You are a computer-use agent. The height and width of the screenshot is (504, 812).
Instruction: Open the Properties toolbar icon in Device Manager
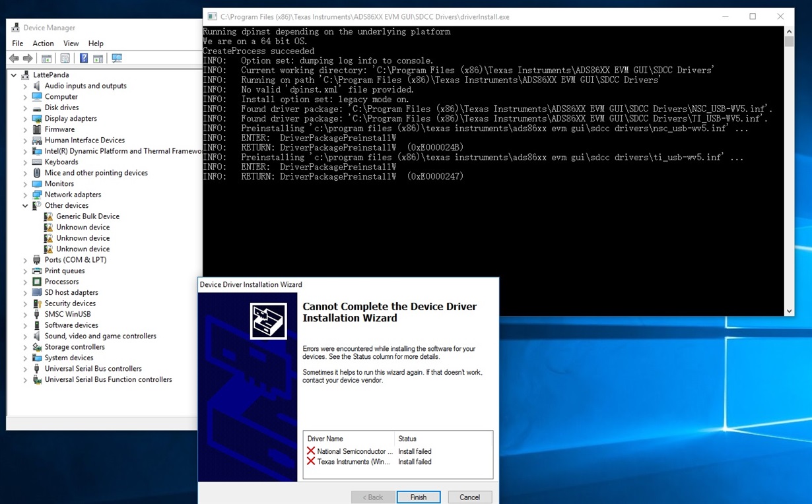(65, 58)
